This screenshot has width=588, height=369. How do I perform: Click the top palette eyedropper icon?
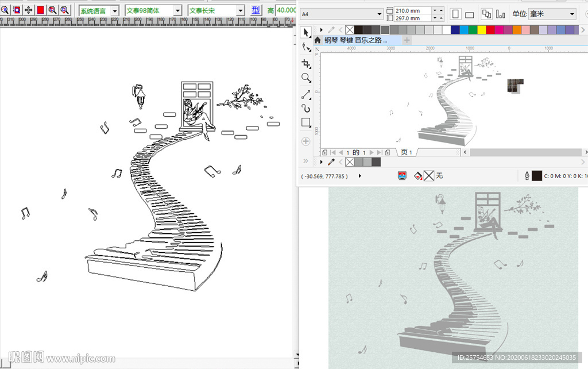pyautogui.click(x=331, y=30)
